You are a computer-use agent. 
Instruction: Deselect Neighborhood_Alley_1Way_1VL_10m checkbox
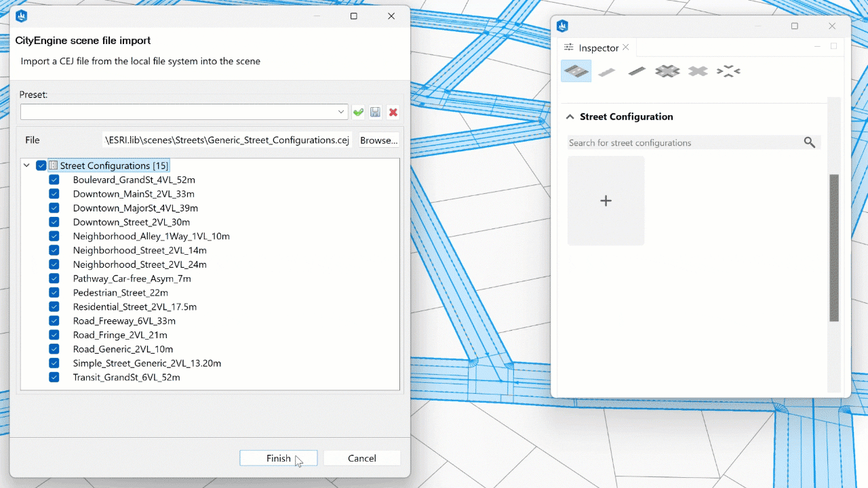pos(54,237)
